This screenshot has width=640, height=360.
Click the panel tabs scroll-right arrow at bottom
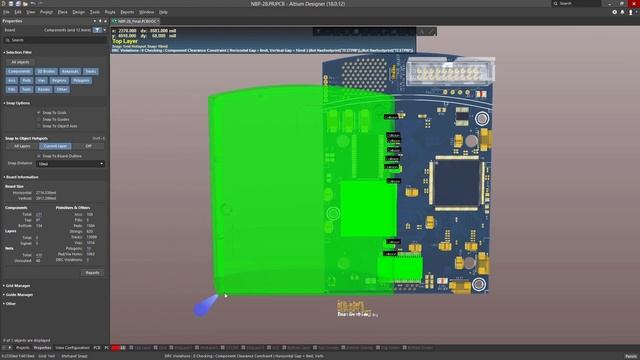(x=10, y=348)
